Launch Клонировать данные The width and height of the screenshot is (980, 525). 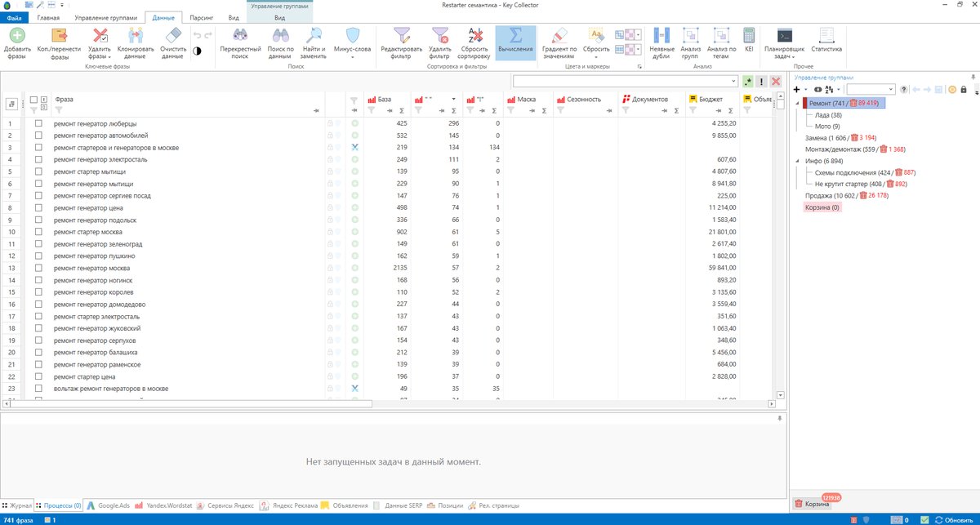tap(136, 45)
